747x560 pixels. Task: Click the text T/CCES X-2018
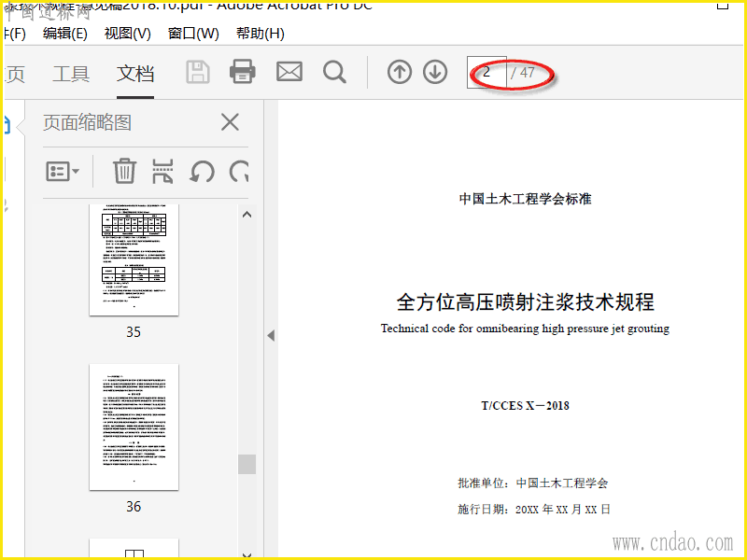click(x=525, y=406)
